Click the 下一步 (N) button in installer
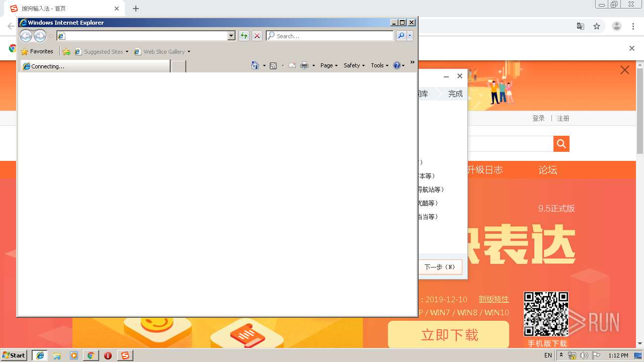 tap(440, 267)
